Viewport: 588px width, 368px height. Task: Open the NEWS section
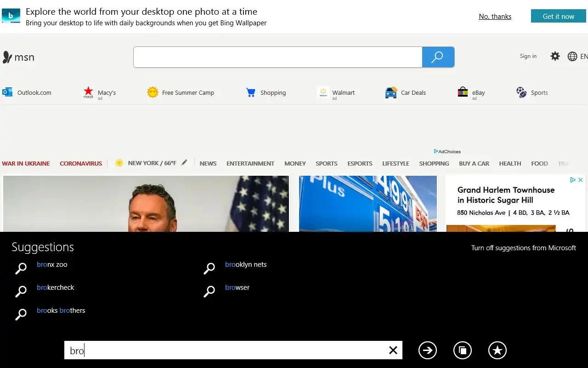208,163
